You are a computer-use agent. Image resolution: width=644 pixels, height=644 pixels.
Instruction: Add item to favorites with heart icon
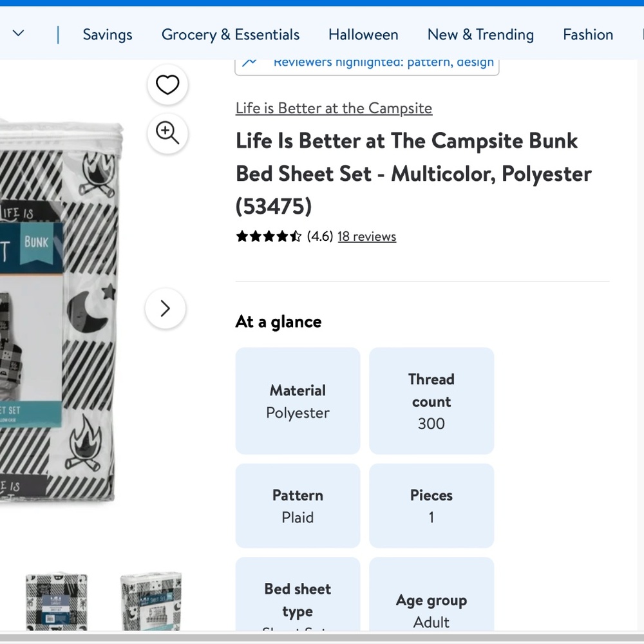(x=167, y=84)
